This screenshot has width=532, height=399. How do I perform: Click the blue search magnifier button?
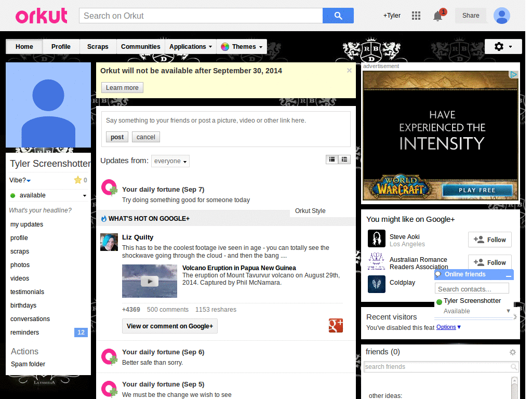(338, 16)
